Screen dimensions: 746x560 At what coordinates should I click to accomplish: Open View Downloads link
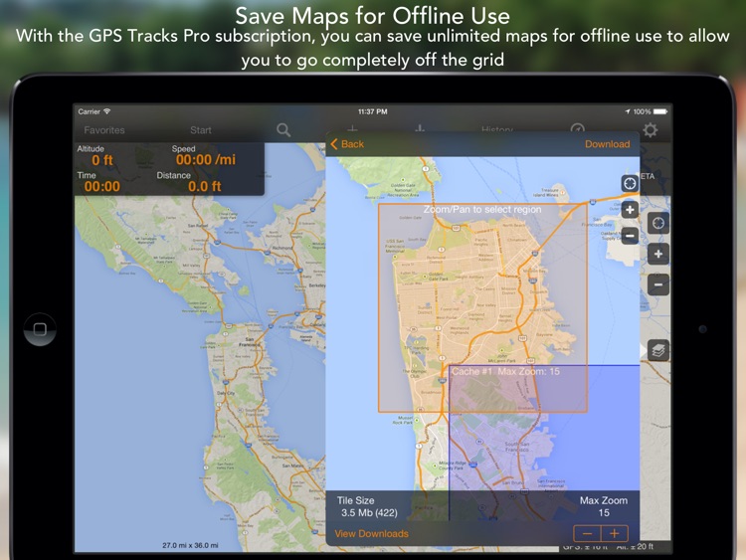click(371, 534)
